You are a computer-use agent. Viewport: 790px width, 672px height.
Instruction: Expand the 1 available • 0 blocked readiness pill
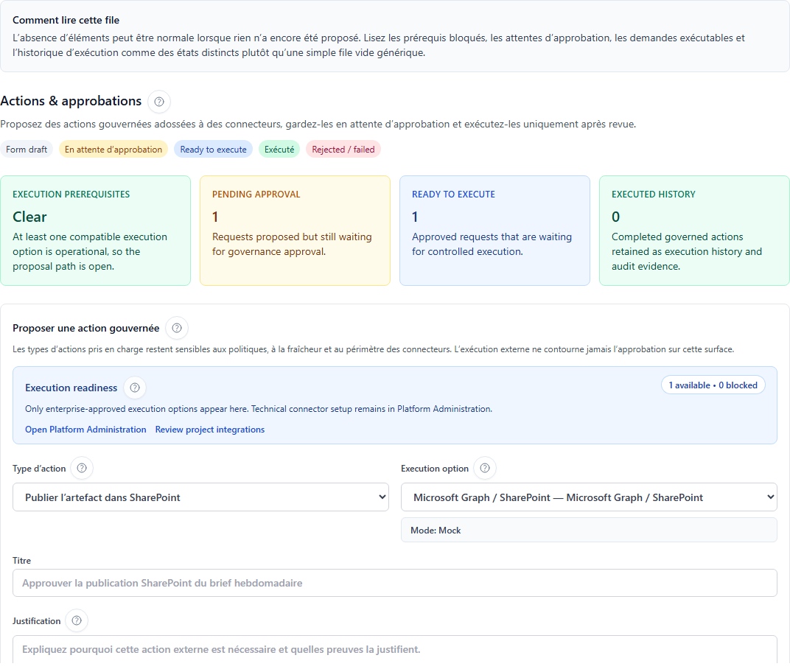(x=713, y=384)
